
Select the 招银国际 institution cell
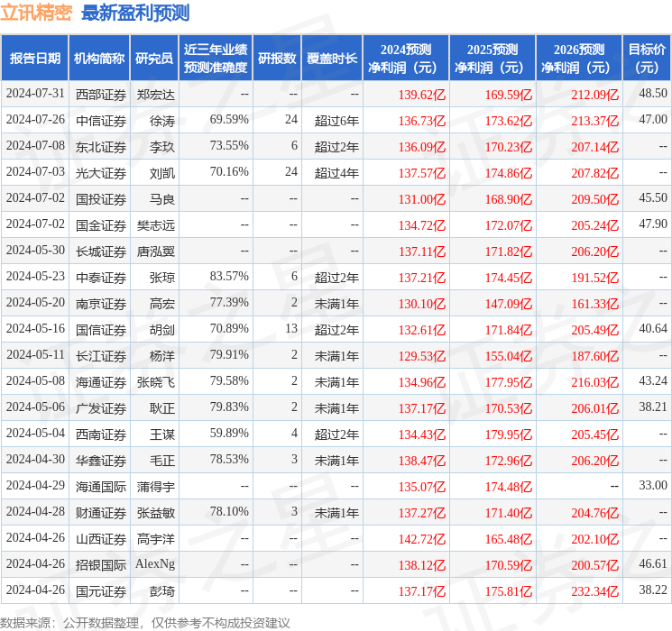101,564
